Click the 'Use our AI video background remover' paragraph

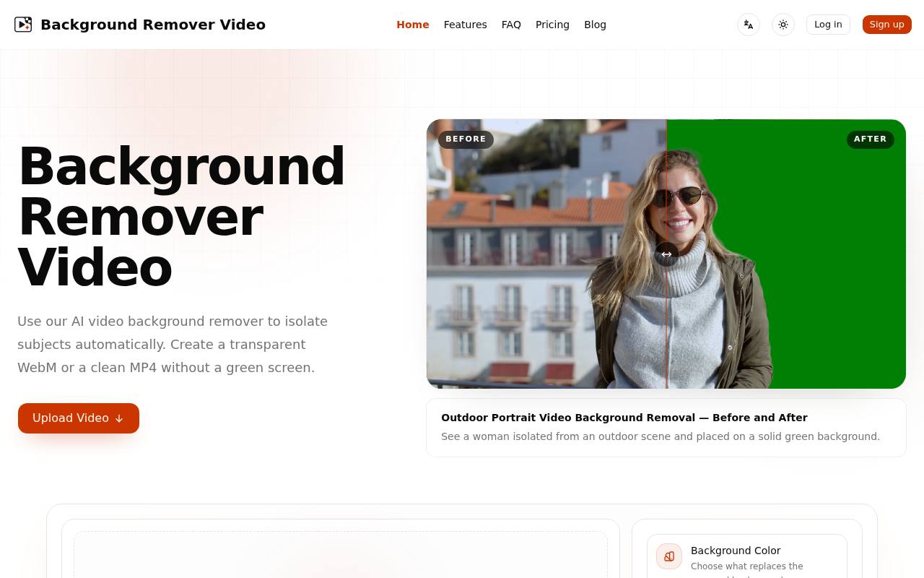pyautogui.click(x=173, y=345)
